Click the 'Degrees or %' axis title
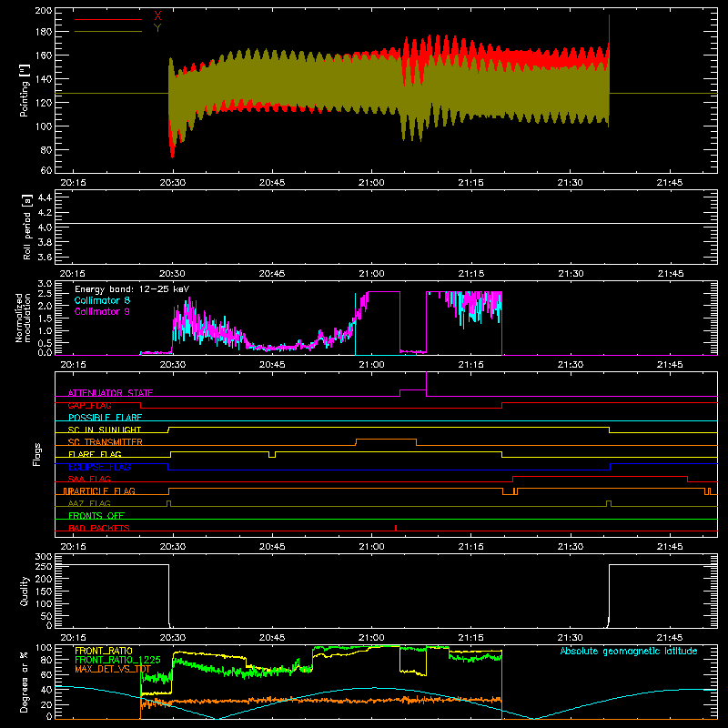Viewport: 728px width, 728px height. click(25, 682)
